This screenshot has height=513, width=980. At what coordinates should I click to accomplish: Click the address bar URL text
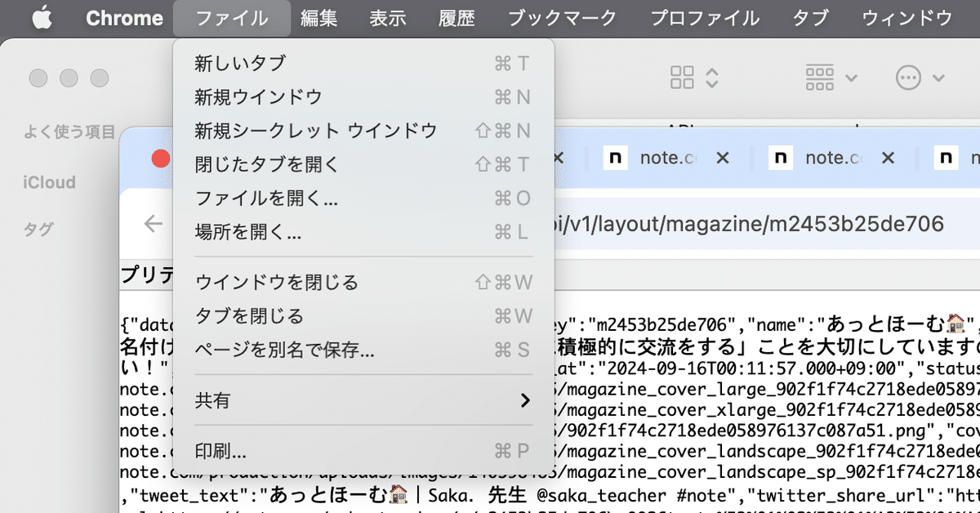749,224
